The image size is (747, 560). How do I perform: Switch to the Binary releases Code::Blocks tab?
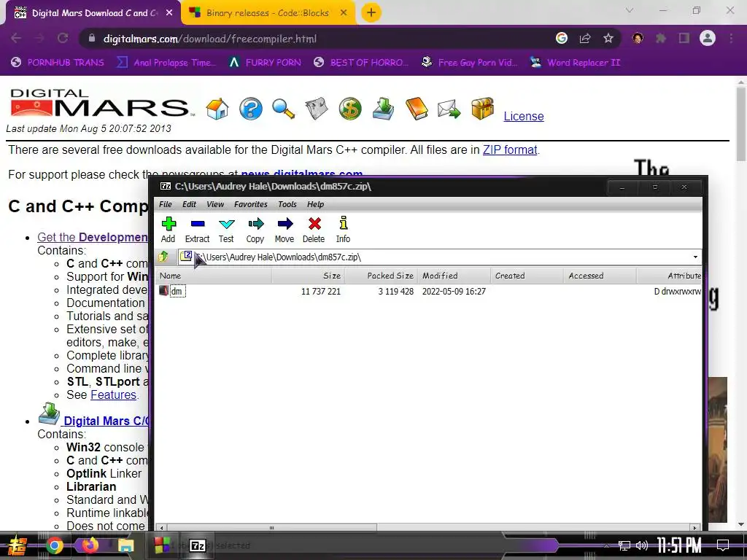point(267,13)
